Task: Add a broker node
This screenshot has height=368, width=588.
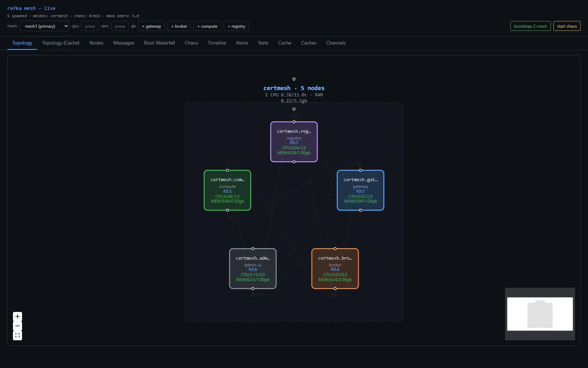Action: (179, 26)
